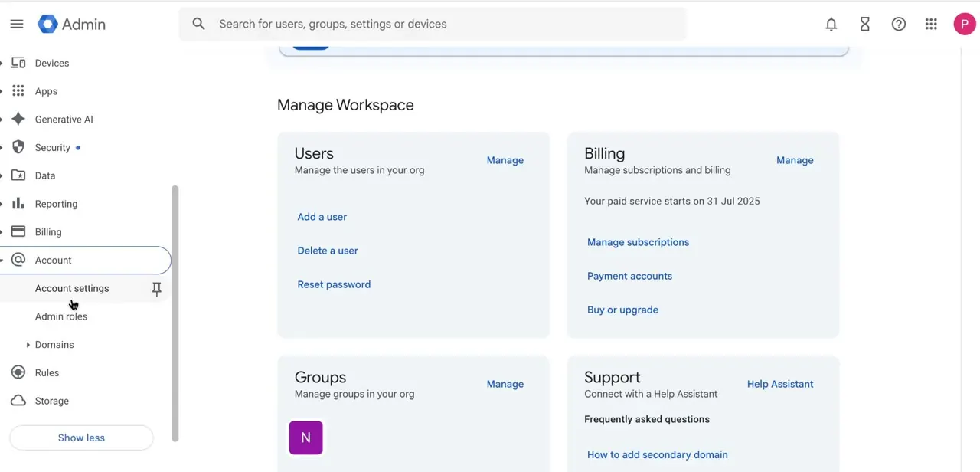Screen dimensions: 980x472
Task: Open Generative AI in the sidebar
Action: tap(64, 120)
